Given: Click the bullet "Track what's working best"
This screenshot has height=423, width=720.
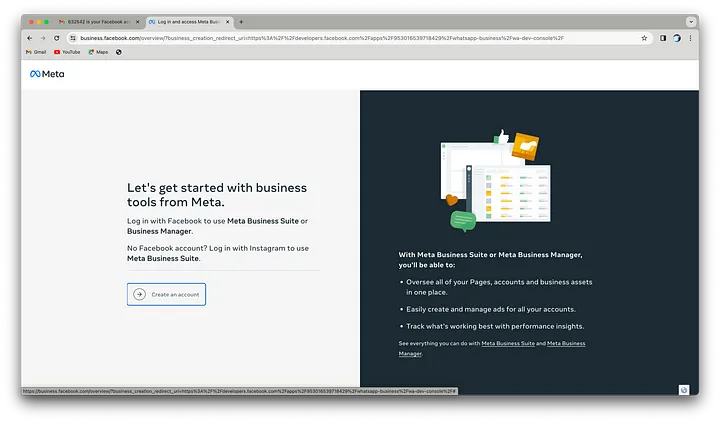Looking at the screenshot, I should (495, 326).
